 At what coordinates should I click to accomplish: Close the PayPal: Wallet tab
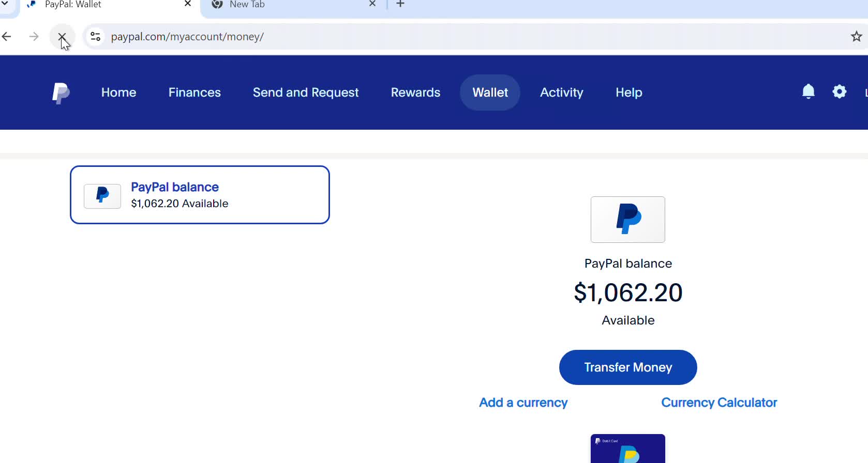point(188,4)
